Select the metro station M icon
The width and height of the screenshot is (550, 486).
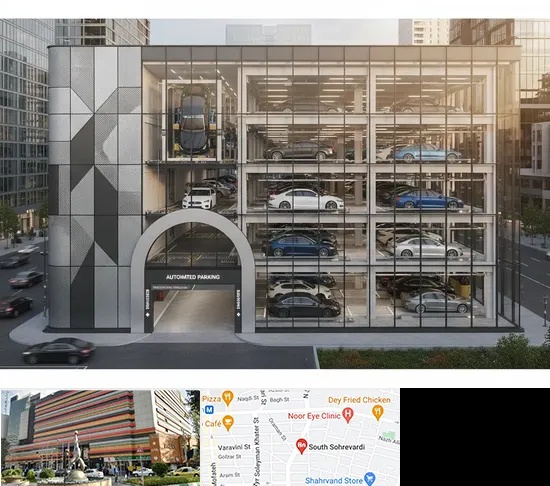209,409
